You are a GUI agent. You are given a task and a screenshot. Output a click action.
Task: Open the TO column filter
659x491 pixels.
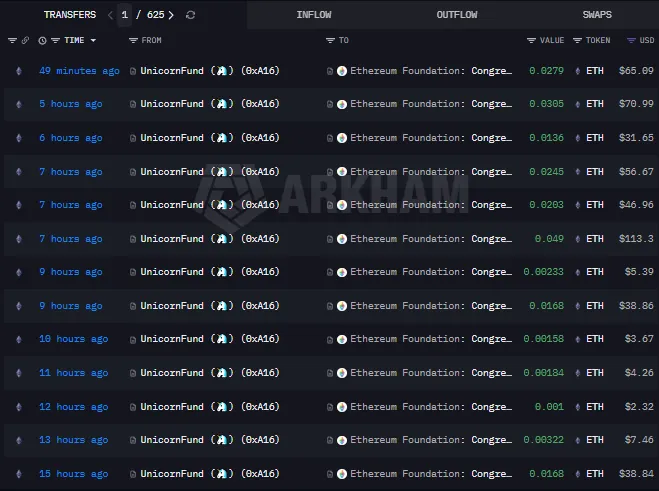330,41
